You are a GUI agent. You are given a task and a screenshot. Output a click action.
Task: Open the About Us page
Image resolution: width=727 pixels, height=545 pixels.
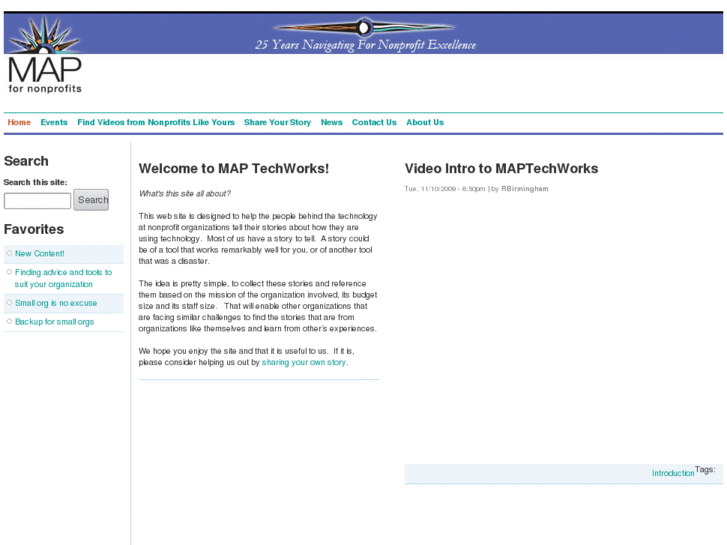tap(425, 122)
